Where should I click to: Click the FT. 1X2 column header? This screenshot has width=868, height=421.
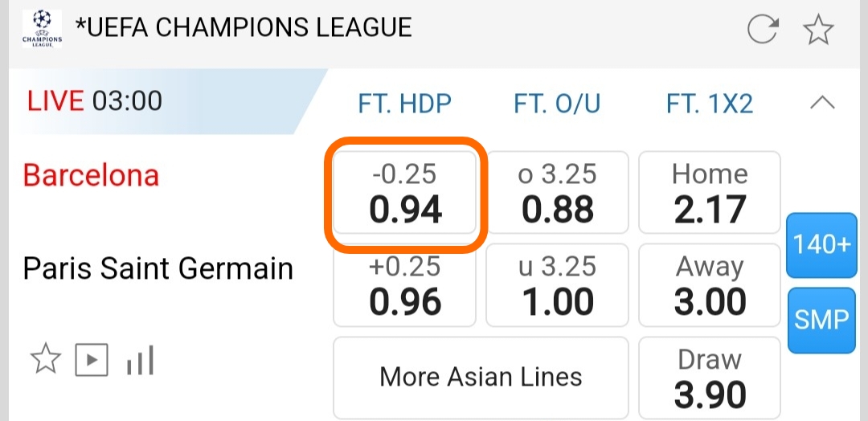(710, 104)
